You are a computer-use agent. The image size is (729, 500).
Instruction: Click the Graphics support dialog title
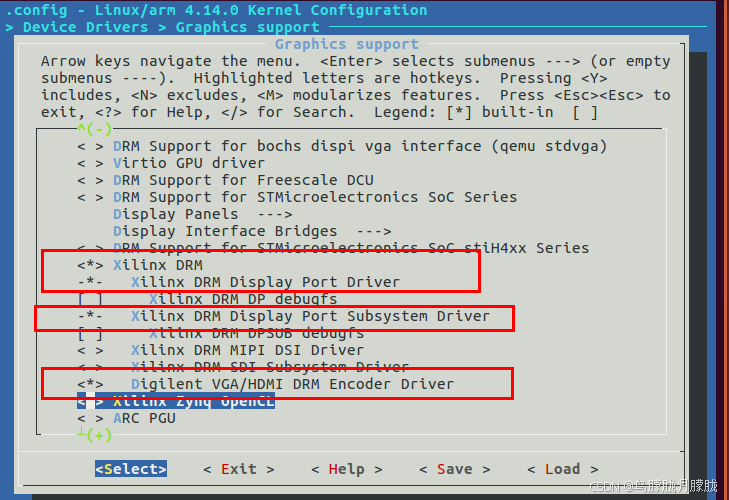[346, 44]
